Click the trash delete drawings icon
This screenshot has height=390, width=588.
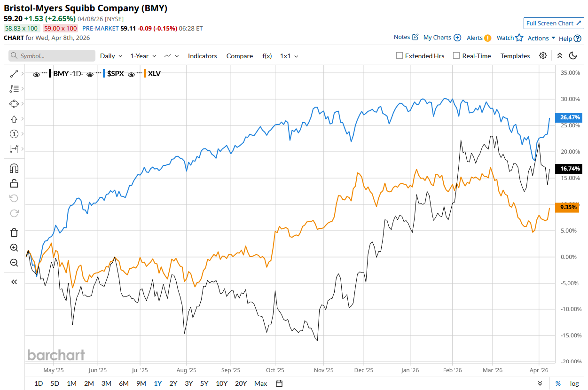pyautogui.click(x=14, y=232)
